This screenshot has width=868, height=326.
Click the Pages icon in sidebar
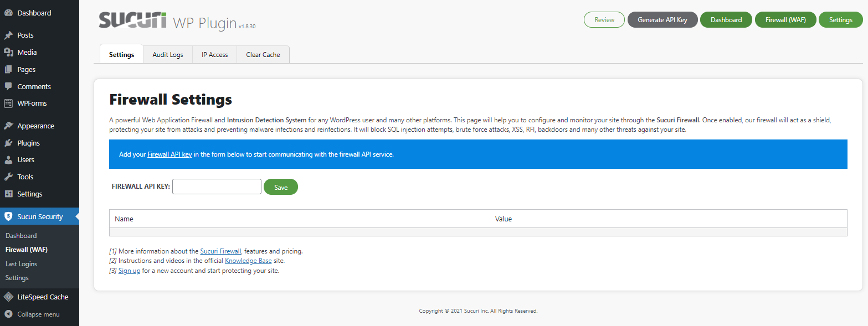pyautogui.click(x=8, y=70)
